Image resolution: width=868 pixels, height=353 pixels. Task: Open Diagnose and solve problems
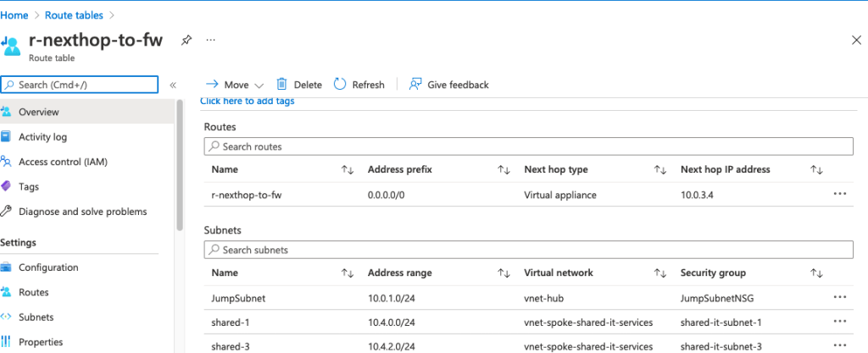point(82,212)
